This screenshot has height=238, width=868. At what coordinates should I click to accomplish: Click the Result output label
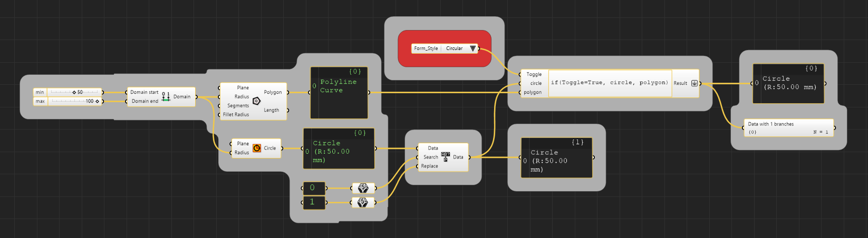[x=680, y=83]
